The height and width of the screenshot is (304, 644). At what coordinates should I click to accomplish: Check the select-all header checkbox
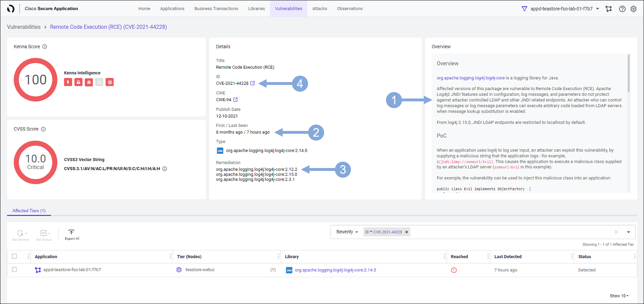(14, 256)
